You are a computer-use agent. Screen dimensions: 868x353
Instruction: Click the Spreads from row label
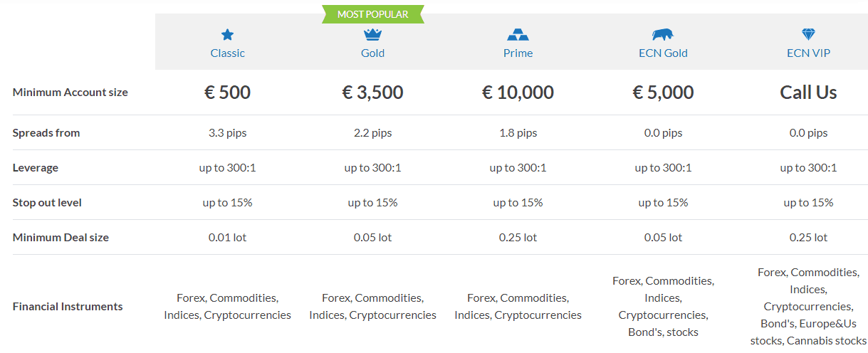pos(46,133)
